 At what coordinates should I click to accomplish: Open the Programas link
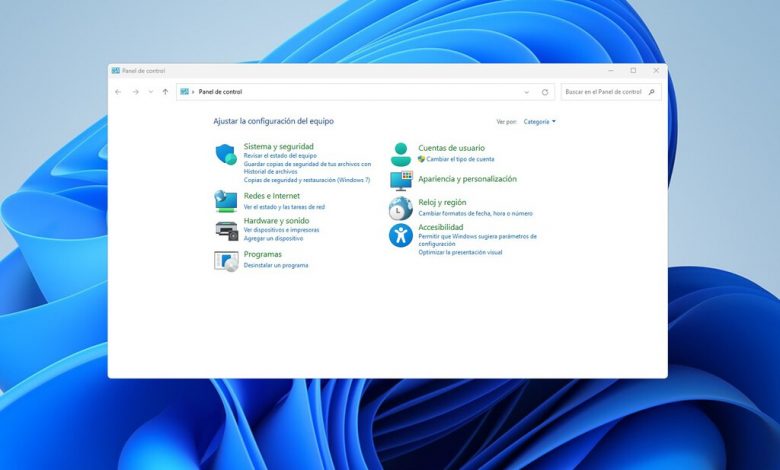263,254
